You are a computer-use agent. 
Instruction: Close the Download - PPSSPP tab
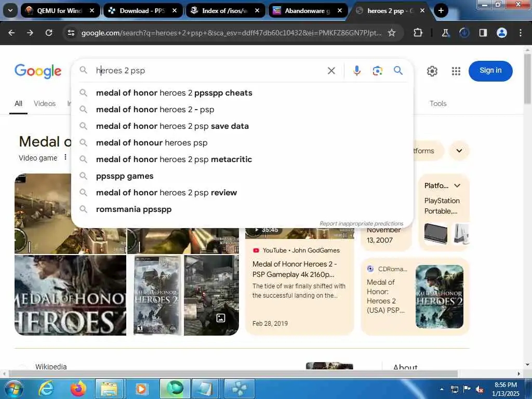[175, 10]
